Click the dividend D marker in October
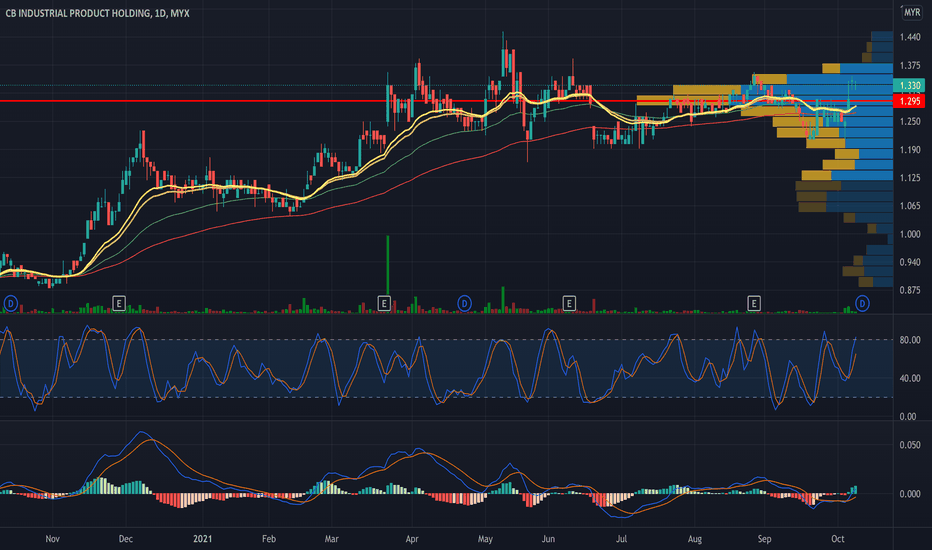Image resolution: width=932 pixels, height=550 pixels. point(862,304)
